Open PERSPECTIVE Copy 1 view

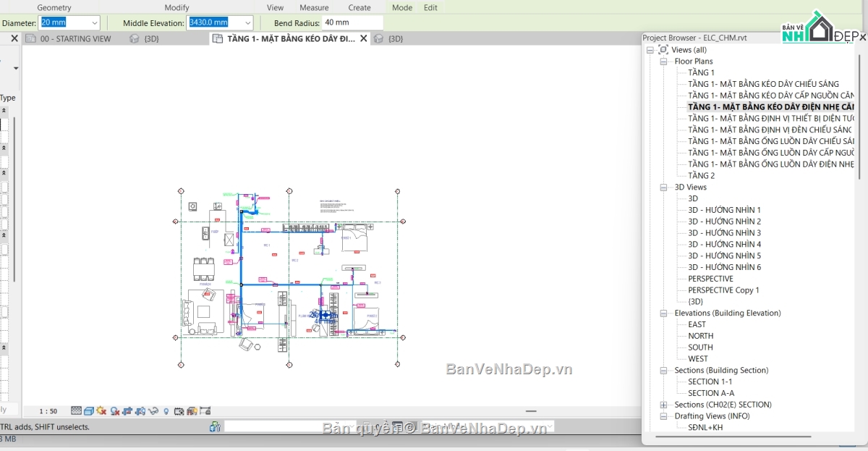pyautogui.click(x=723, y=290)
